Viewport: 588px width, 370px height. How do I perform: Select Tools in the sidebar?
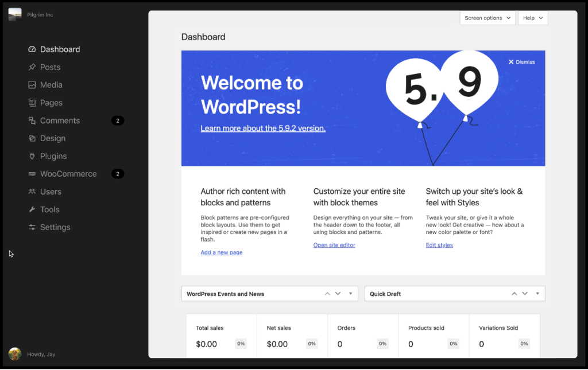tap(50, 209)
